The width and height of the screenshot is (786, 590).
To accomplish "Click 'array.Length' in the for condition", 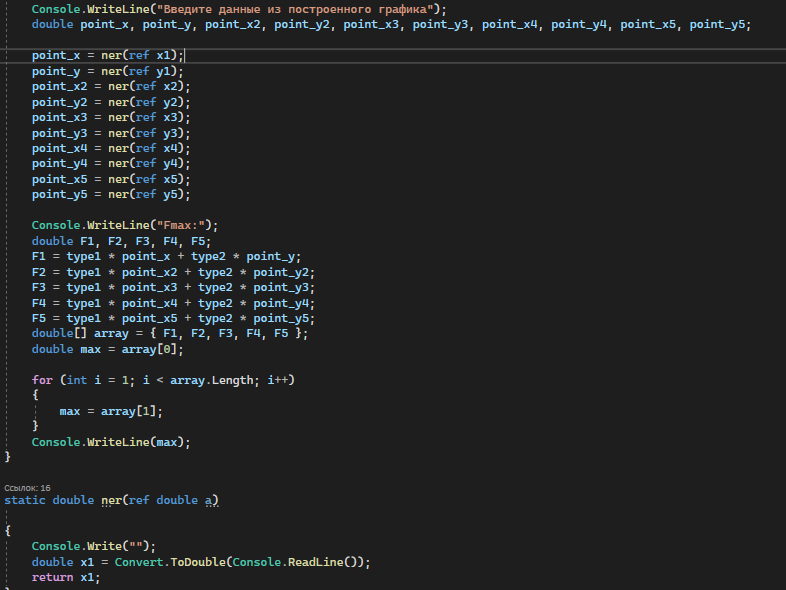I will [x=212, y=380].
